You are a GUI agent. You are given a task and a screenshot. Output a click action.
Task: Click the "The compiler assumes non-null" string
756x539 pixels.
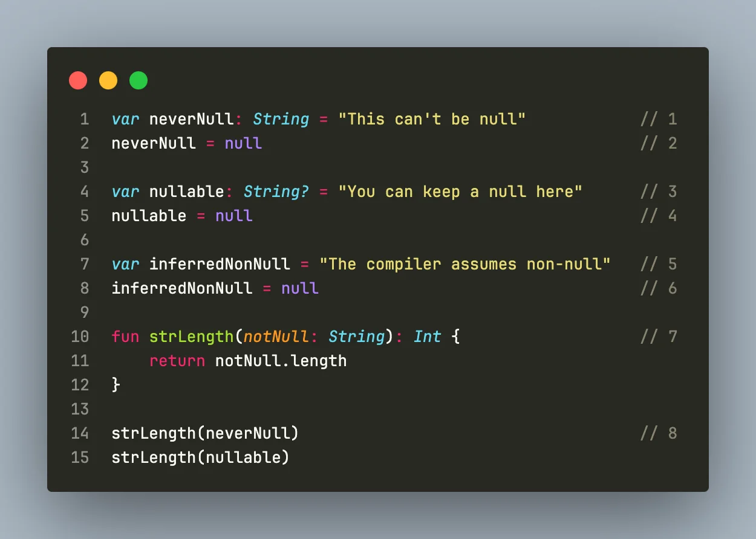[x=465, y=264]
